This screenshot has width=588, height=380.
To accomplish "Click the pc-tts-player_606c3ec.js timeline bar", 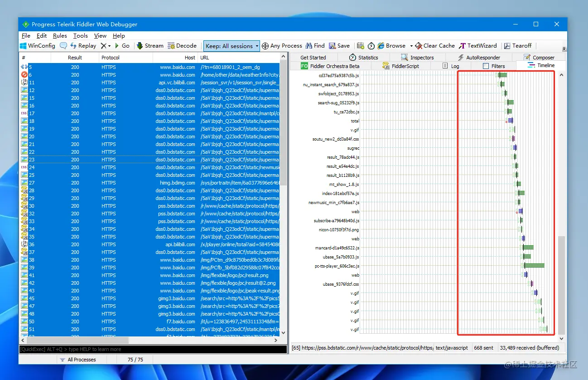I will point(534,266).
